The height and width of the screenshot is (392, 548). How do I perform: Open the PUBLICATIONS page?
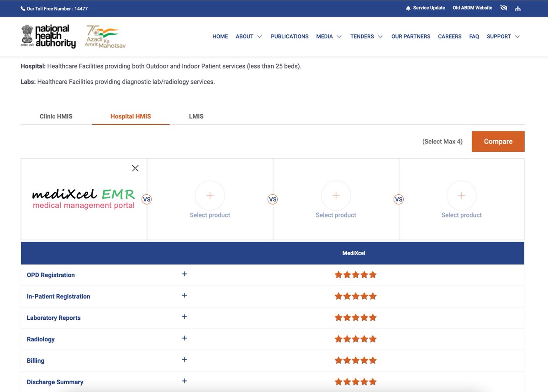pos(290,37)
